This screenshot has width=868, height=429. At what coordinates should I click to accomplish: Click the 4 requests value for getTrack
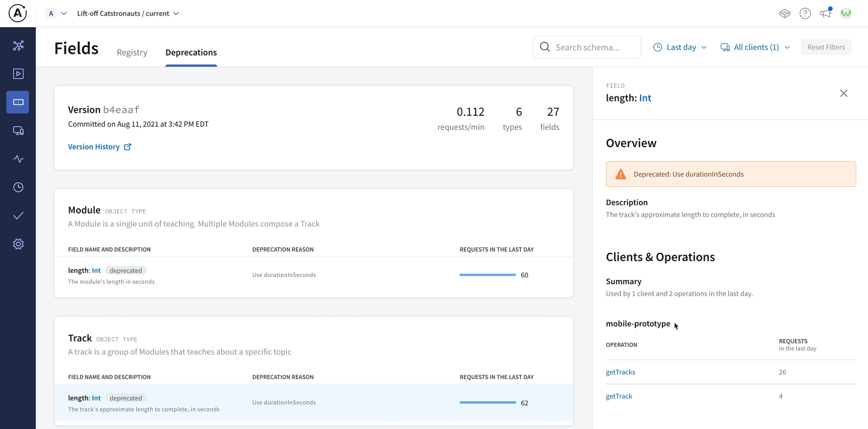[x=781, y=396]
